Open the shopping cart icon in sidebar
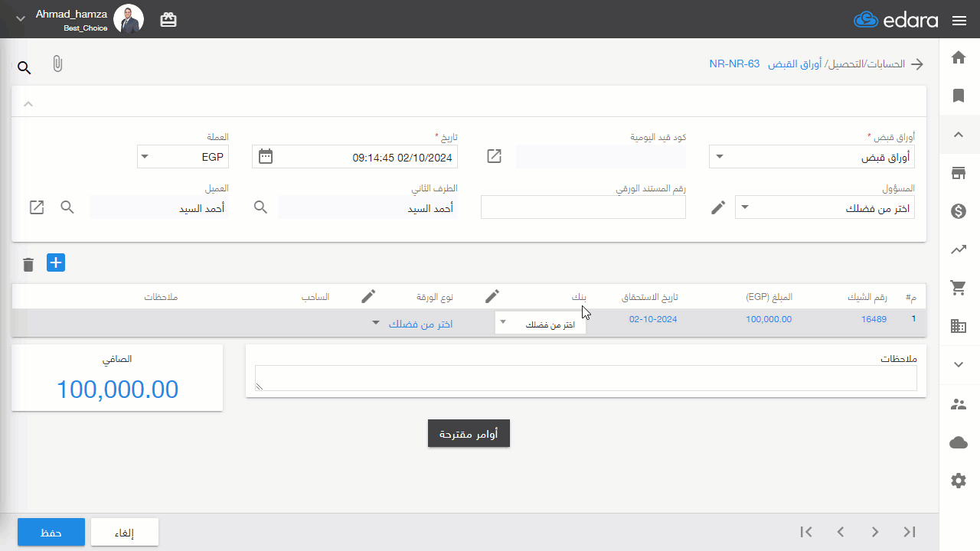This screenshot has width=980, height=551. (x=959, y=288)
